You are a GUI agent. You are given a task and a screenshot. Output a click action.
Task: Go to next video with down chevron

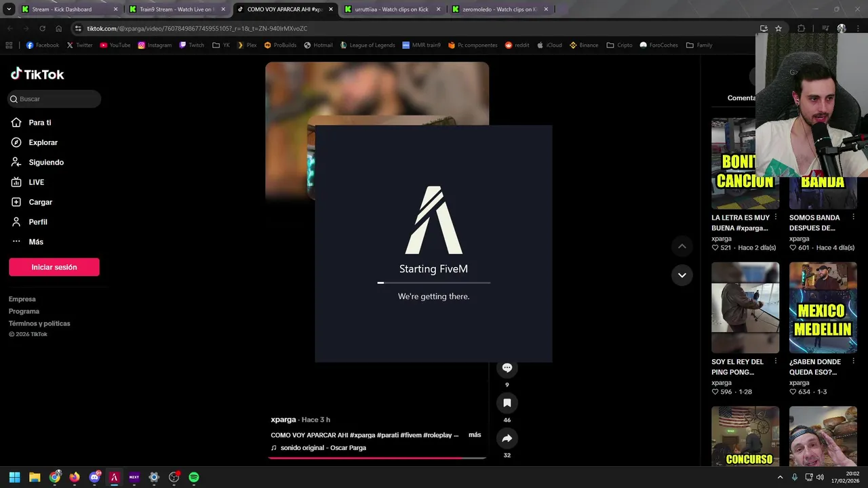click(682, 275)
